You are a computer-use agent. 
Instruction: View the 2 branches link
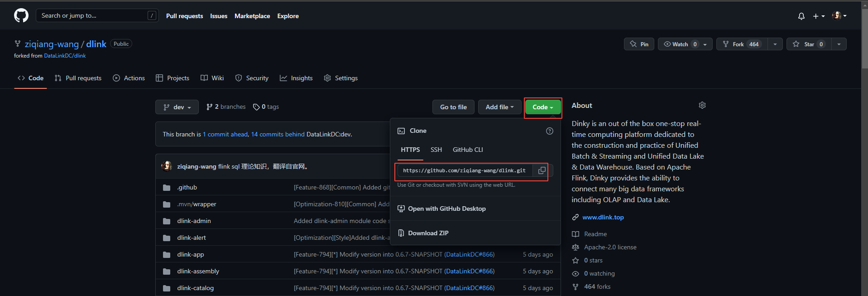[226, 107]
